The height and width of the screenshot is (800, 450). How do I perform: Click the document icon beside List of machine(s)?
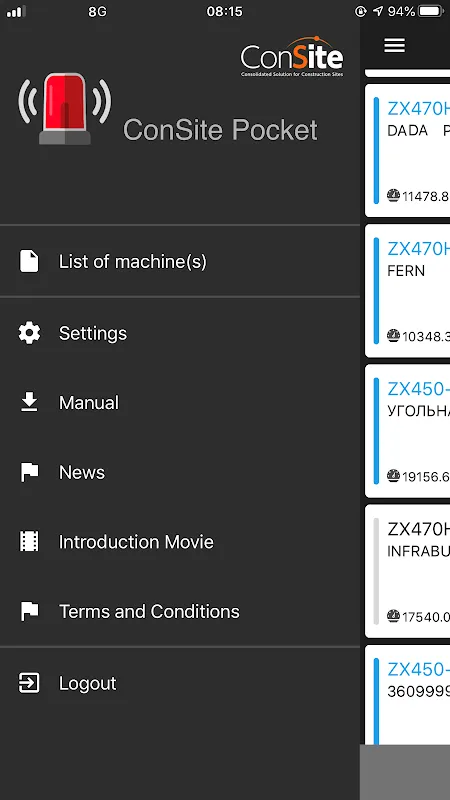[29, 261]
